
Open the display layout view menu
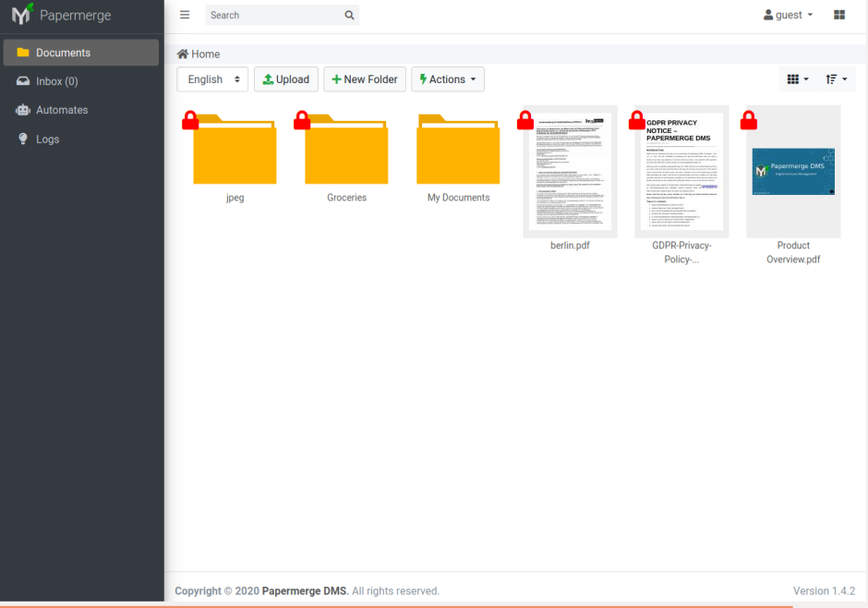(x=796, y=79)
